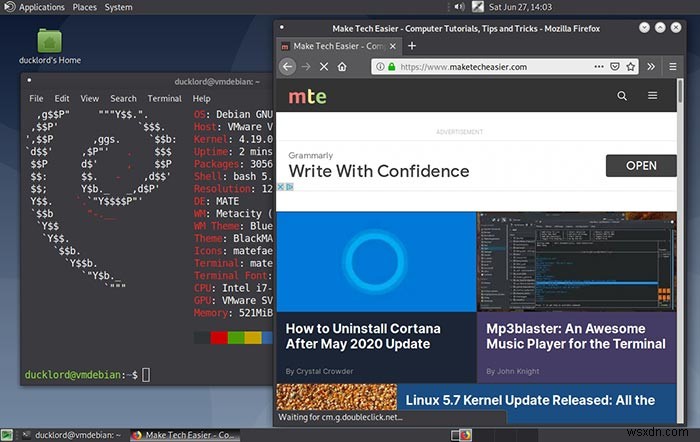Screen dimensions: 700x442
Task: Open terminal File menu
Action: pyautogui.click(x=36, y=98)
